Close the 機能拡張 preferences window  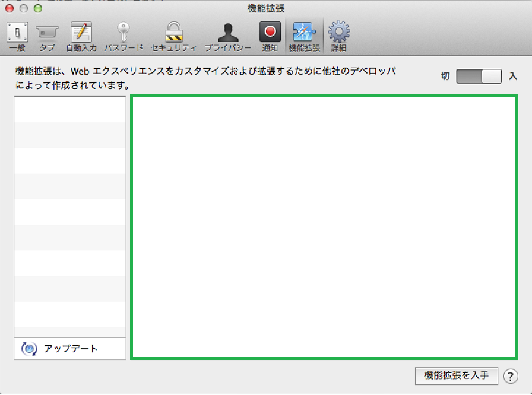(x=9, y=8)
